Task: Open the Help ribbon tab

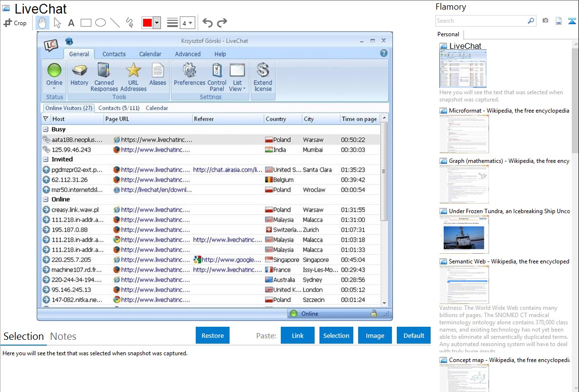Action: [x=220, y=54]
